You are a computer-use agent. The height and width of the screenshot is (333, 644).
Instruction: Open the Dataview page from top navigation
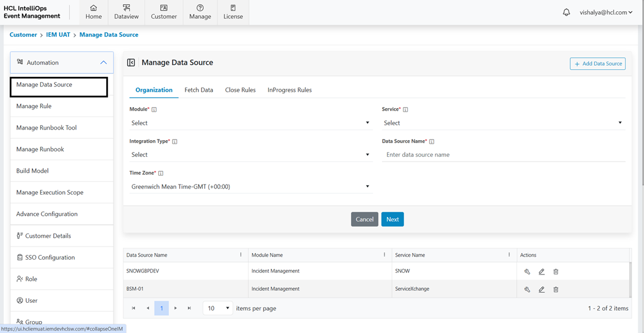tap(126, 12)
